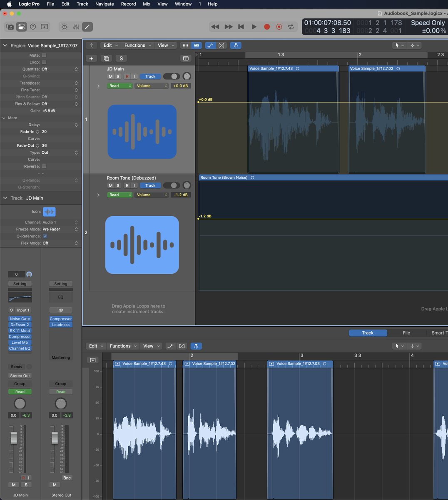448x500 pixels.
Task: Click the Capture Recording button
Action: [x=279, y=27]
